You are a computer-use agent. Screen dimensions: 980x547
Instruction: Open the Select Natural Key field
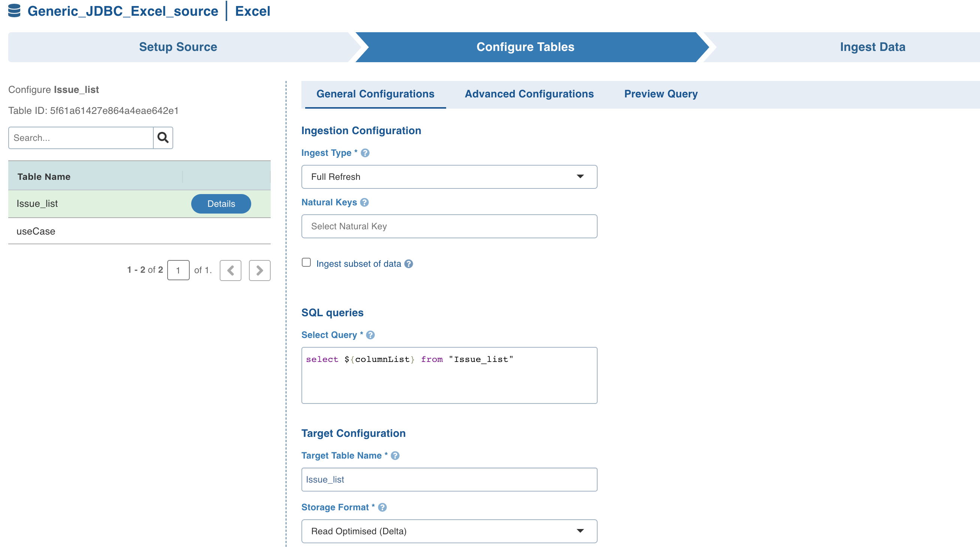coord(449,226)
